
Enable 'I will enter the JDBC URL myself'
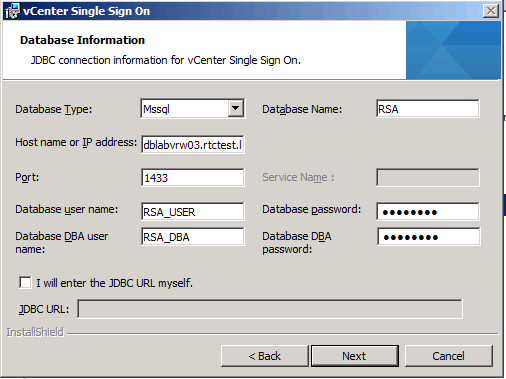pyautogui.click(x=25, y=283)
